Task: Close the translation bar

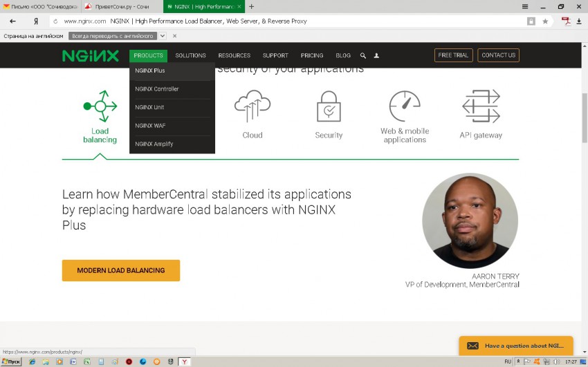Action: [x=174, y=36]
